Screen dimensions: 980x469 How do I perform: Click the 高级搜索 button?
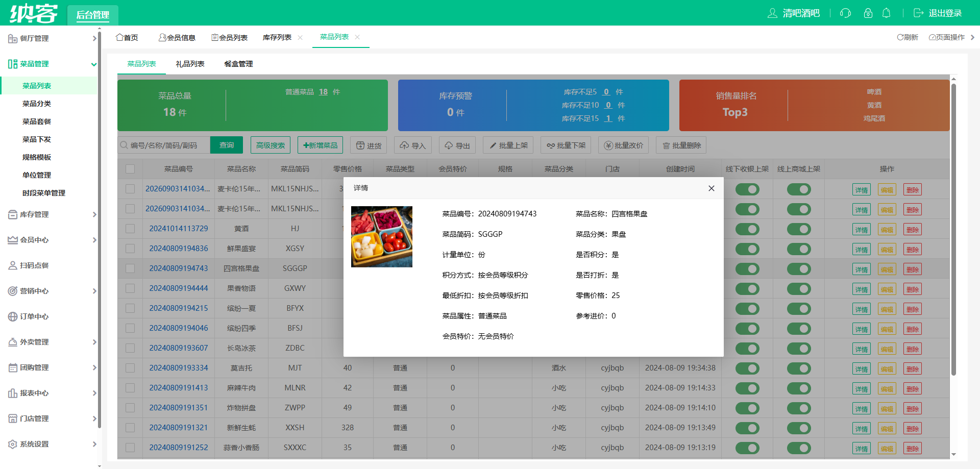click(271, 145)
